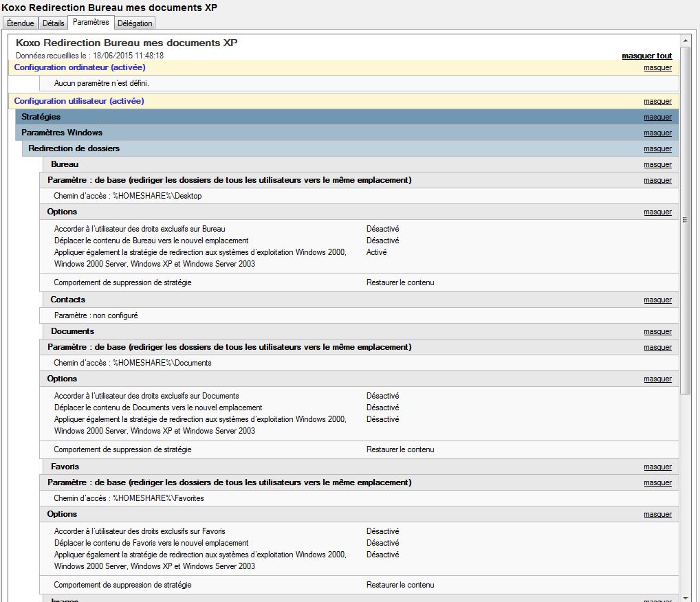Click the Documents folder heading
Screen dimensions: 700x602
73,331
